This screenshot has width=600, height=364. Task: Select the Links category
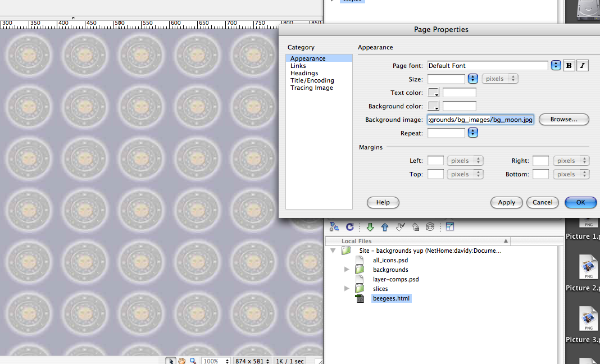[x=298, y=66]
